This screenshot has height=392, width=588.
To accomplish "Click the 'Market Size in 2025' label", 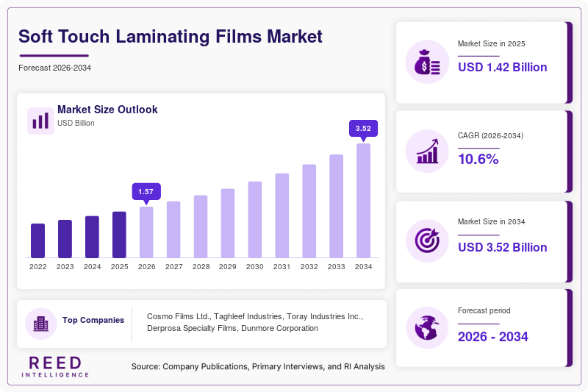I will (491, 44).
